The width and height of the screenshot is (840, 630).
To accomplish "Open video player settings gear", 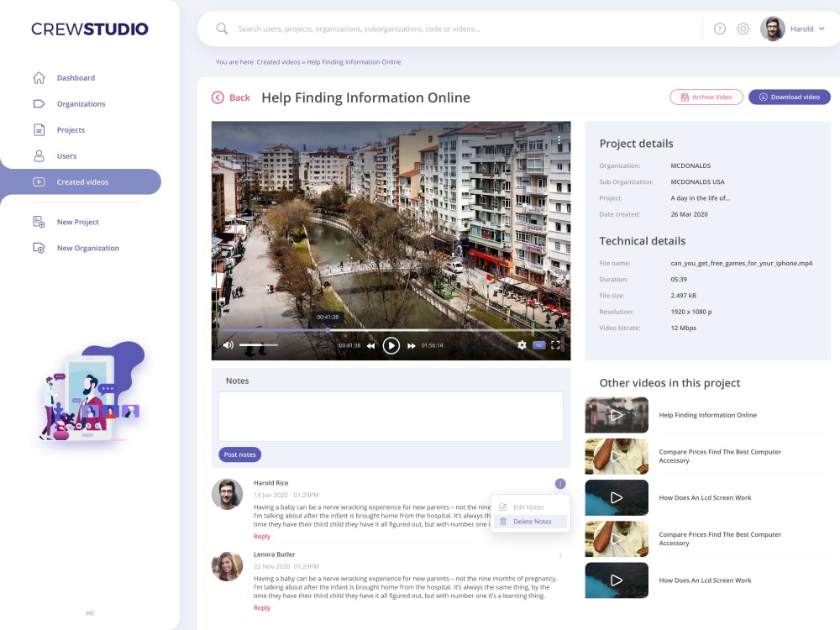I will [x=522, y=345].
